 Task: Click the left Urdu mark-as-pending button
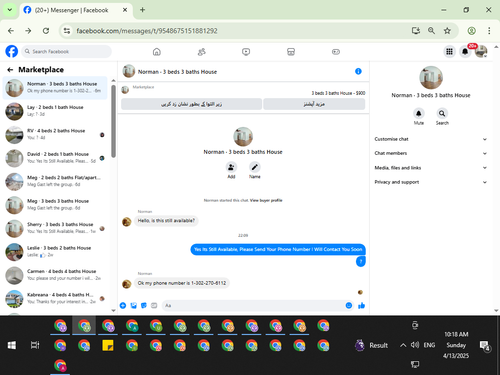point(191,104)
